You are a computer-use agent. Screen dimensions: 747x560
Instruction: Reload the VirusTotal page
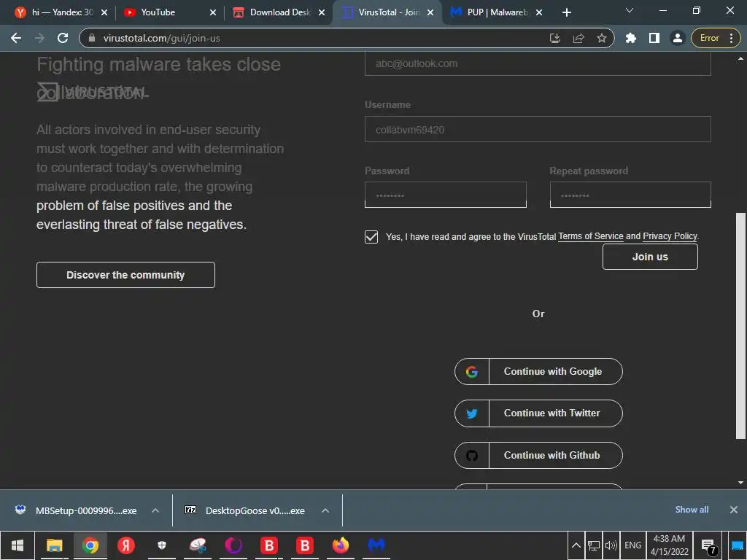tap(63, 38)
